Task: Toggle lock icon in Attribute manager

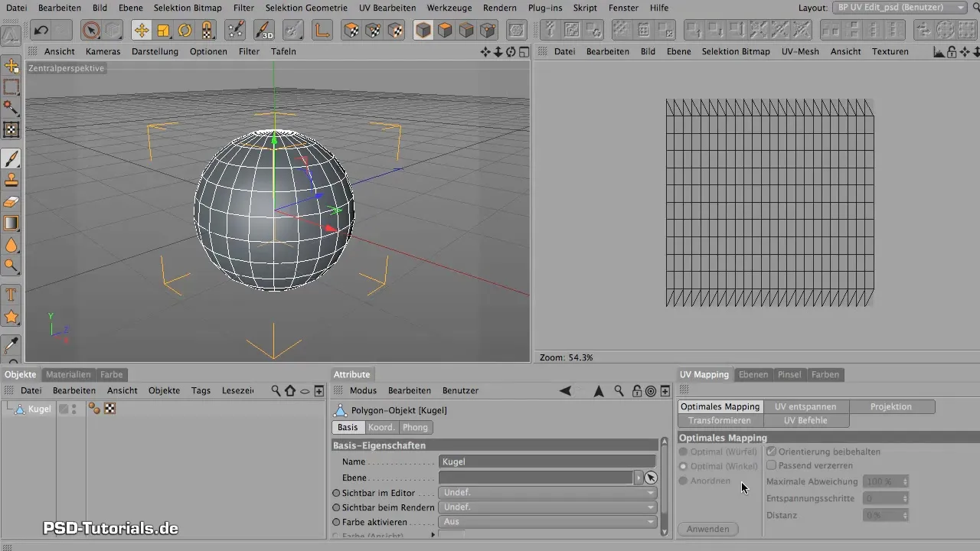Action: (636, 391)
